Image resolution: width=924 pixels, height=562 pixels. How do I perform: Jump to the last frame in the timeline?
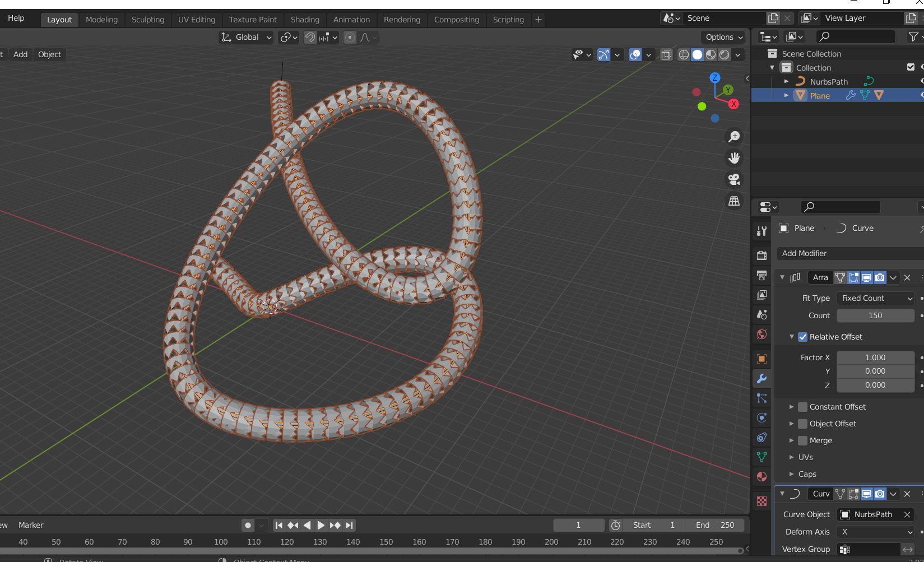pyautogui.click(x=349, y=525)
